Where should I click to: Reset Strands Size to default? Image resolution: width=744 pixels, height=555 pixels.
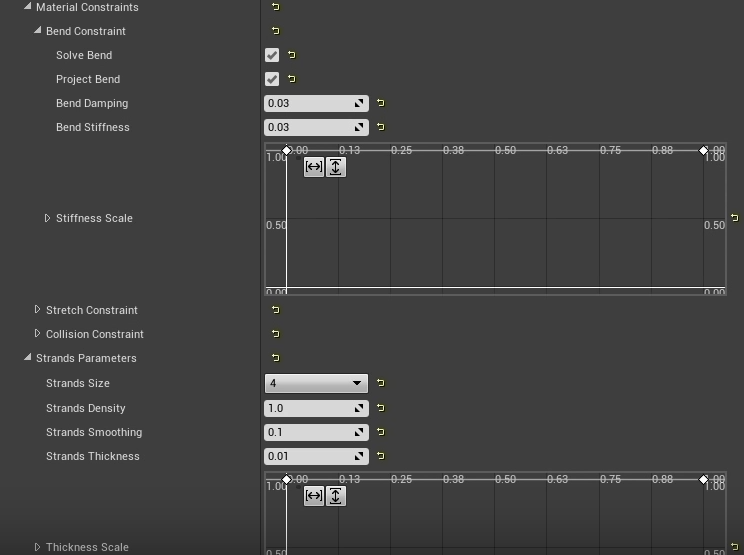click(x=381, y=383)
